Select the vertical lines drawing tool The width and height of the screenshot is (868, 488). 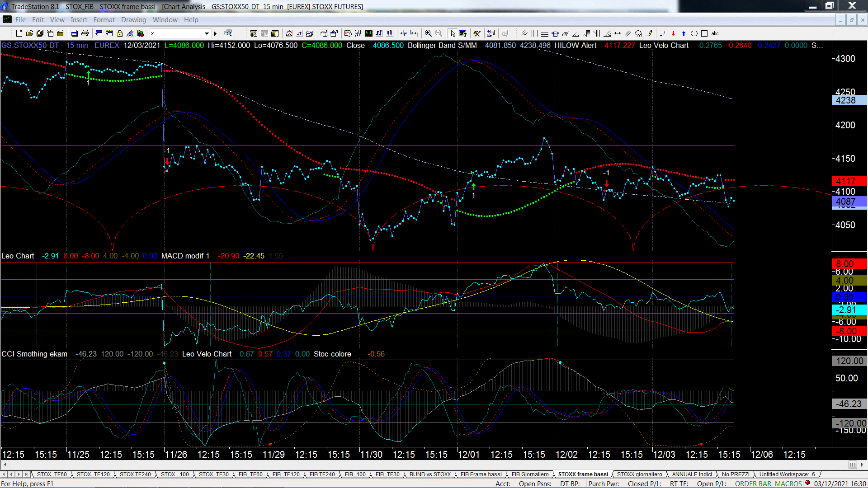click(534, 33)
